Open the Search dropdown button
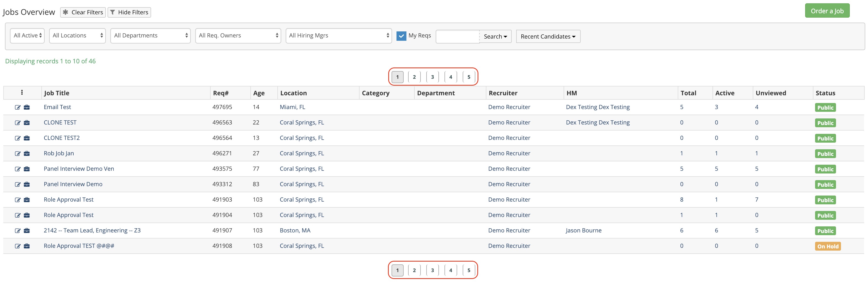Image resolution: width=868 pixels, height=282 pixels. (495, 36)
